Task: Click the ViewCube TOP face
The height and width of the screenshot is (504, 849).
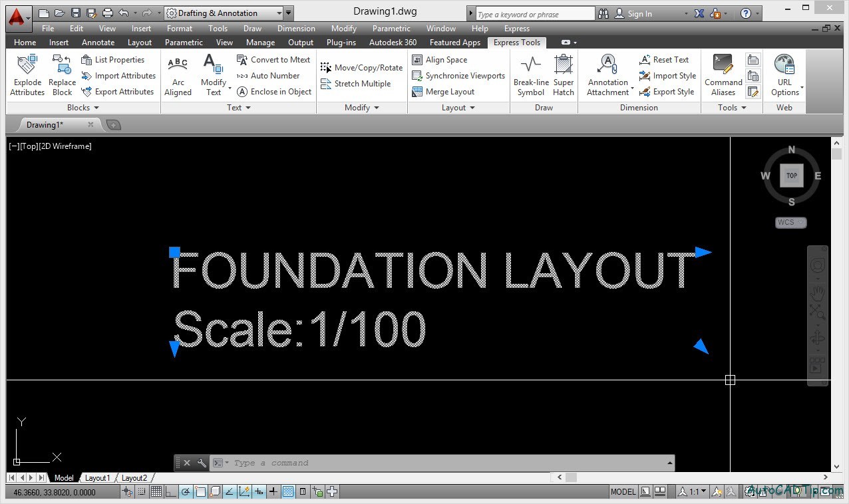Action: pyautogui.click(x=792, y=176)
